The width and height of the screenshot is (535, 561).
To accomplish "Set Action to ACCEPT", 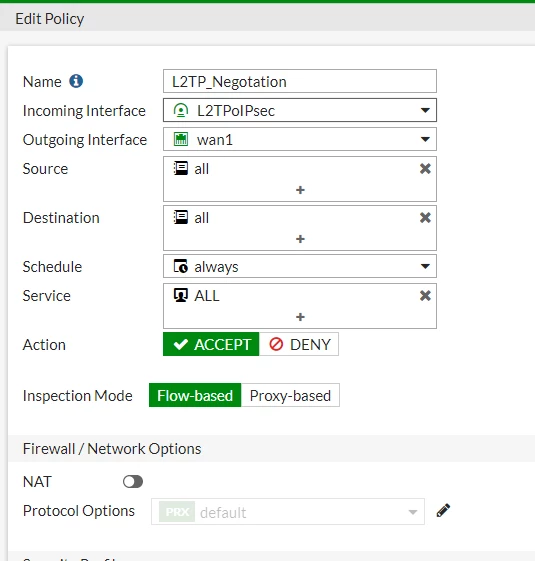I will tap(211, 344).
